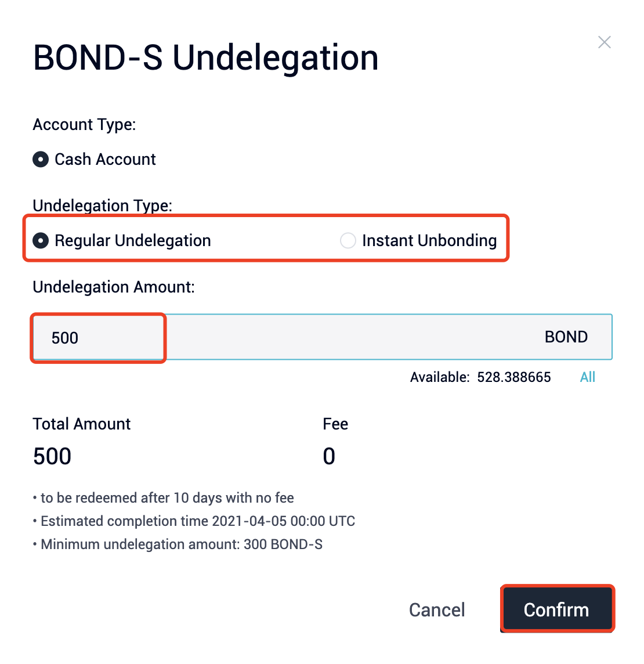644x664 pixels.
Task: Click the Undelegation Amount label
Action: pyautogui.click(x=114, y=287)
